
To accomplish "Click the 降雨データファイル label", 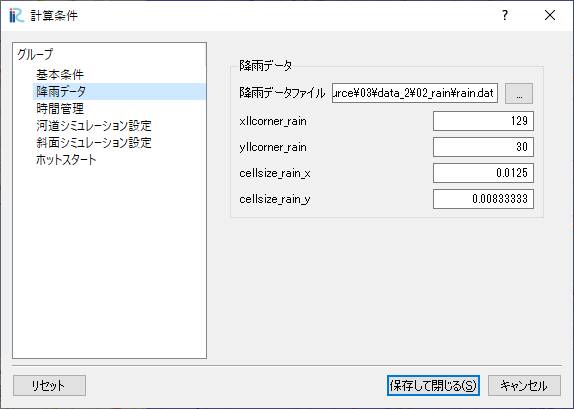I will tap(282, 93).
